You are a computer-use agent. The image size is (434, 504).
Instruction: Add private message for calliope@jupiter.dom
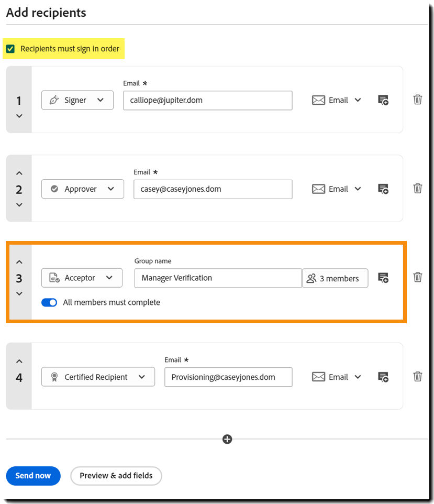[x=383, y=100]
